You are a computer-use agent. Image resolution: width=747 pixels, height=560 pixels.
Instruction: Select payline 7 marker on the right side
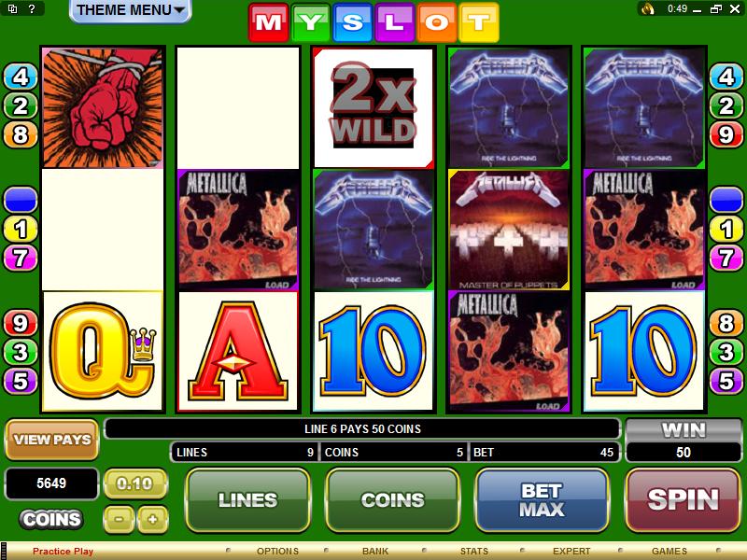726,258
